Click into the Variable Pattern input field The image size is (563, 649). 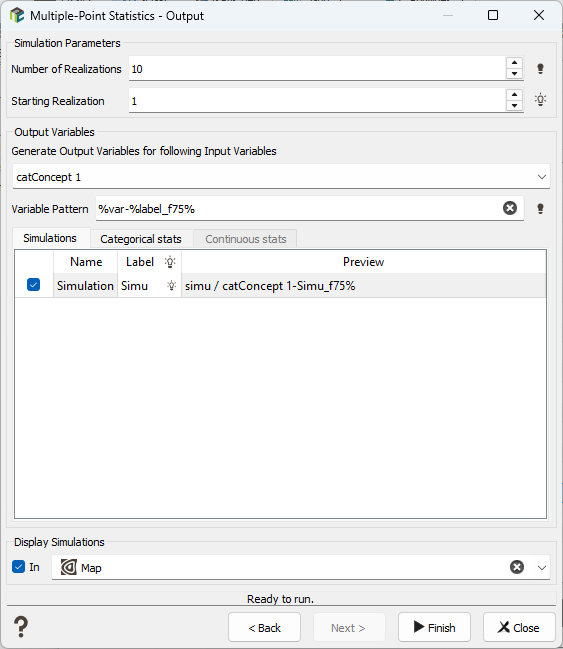(298, 209)
